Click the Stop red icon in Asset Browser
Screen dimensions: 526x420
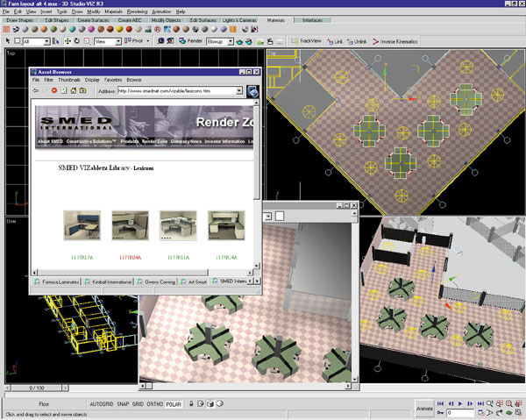point(54,90)
